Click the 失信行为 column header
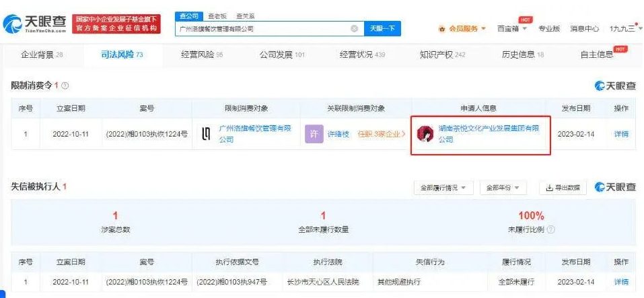The image size is (644, 298). coord(429,262)
